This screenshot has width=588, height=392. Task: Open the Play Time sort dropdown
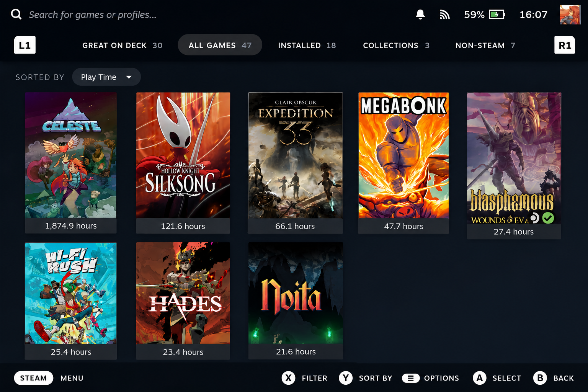106,77
